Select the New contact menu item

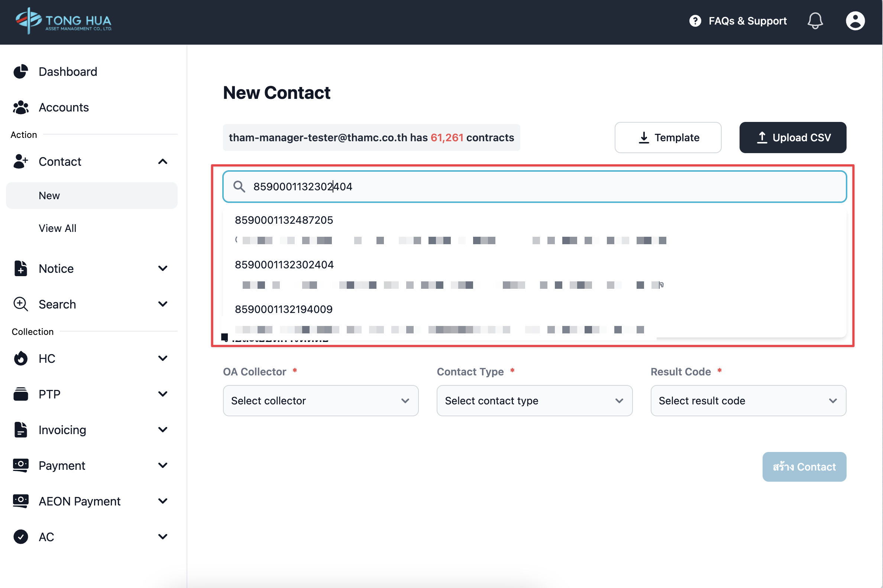(x=49, y=196)
